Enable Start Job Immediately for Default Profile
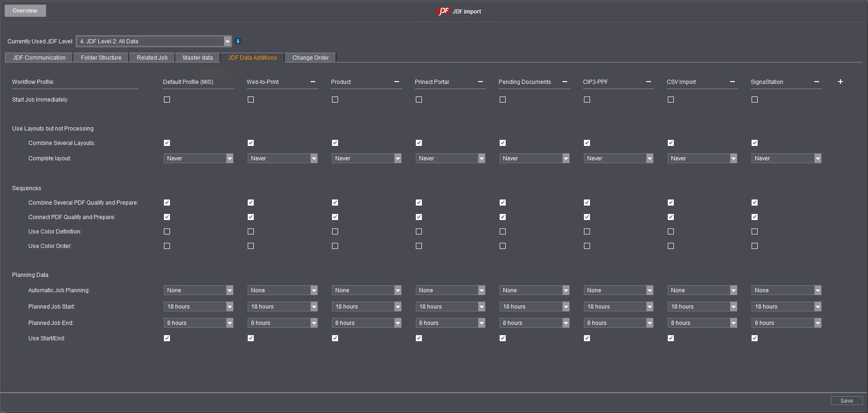The height and width of the screenshot is (413, 868). pos(167,100)
